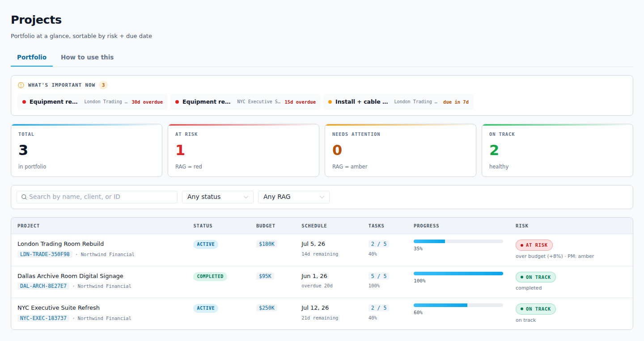Image resolution: width=644 pixels, height=341 pixels.
Task: Sort by the Project column header
Action: point(29,226)
